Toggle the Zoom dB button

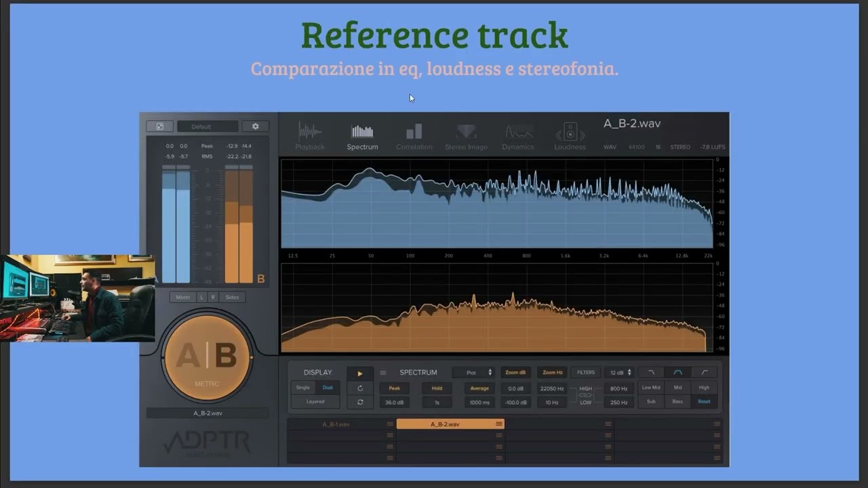click(515, 372)
